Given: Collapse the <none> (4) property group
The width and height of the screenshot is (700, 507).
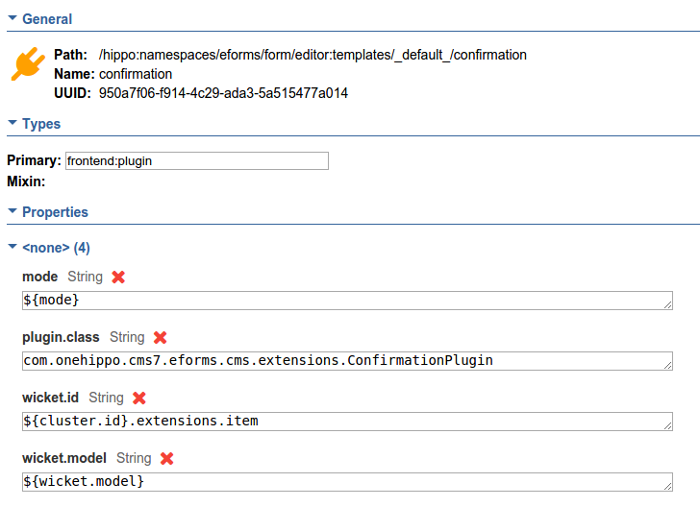Looking at the screenshot, I should coord(12,246).
